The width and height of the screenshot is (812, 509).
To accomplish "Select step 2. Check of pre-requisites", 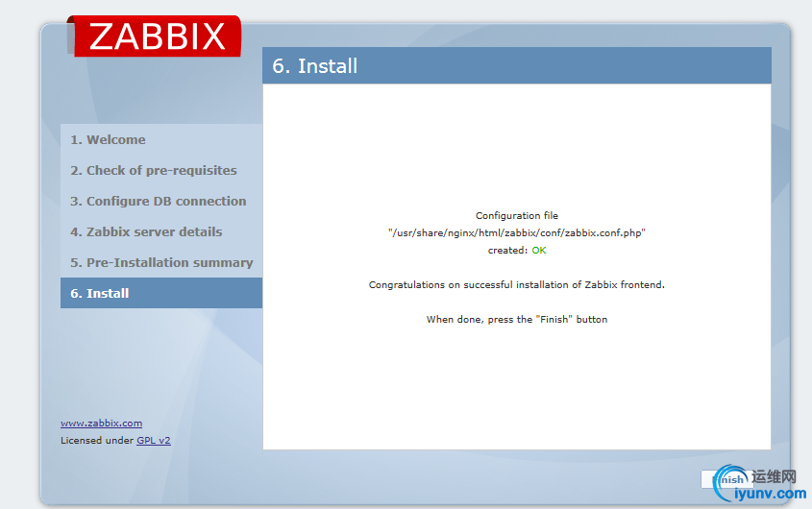I will (154, 170).
